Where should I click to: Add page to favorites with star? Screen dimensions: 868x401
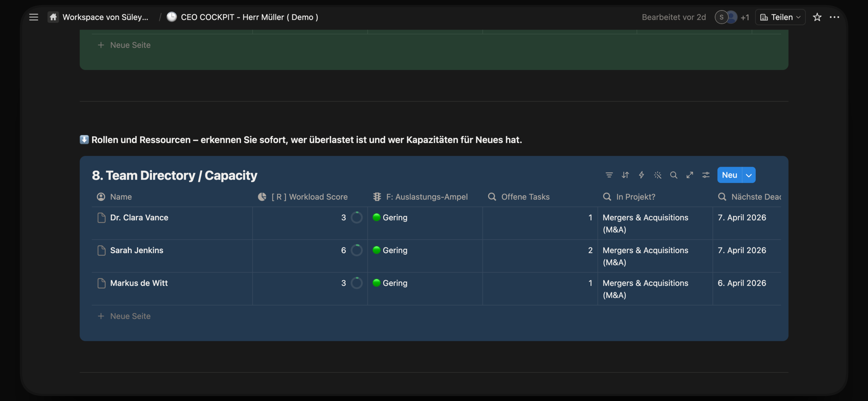tap(817, 17)
